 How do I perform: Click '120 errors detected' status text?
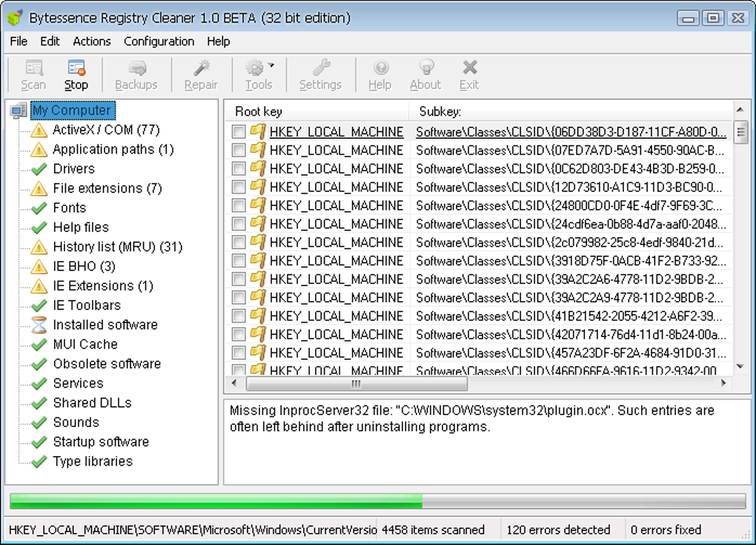tap(558, 530)
